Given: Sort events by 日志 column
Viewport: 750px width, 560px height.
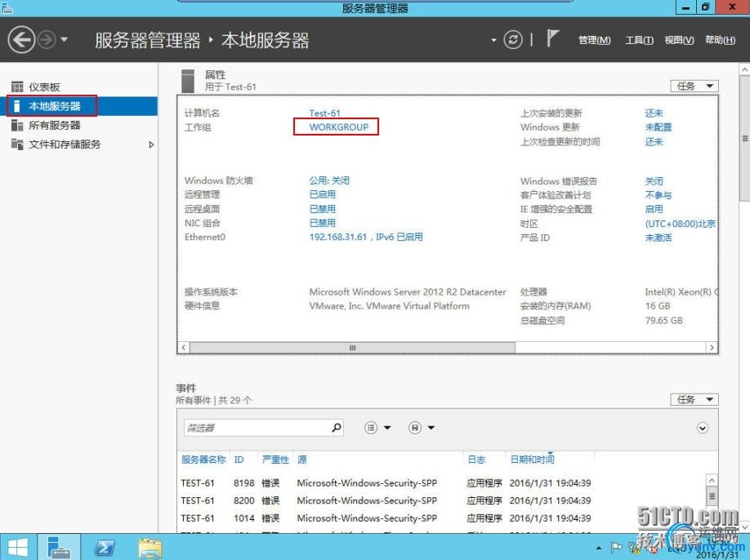Looking at the screenshot, I should 476,460.
